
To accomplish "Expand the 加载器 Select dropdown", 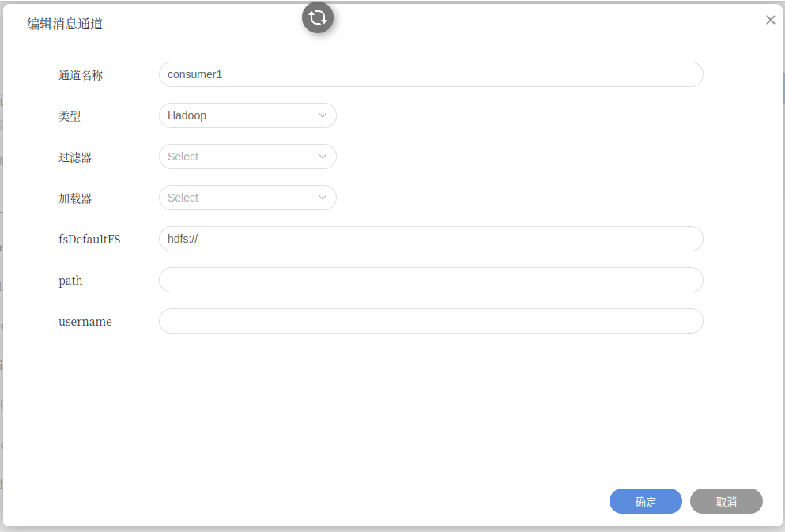I will [x=247, y=198].
